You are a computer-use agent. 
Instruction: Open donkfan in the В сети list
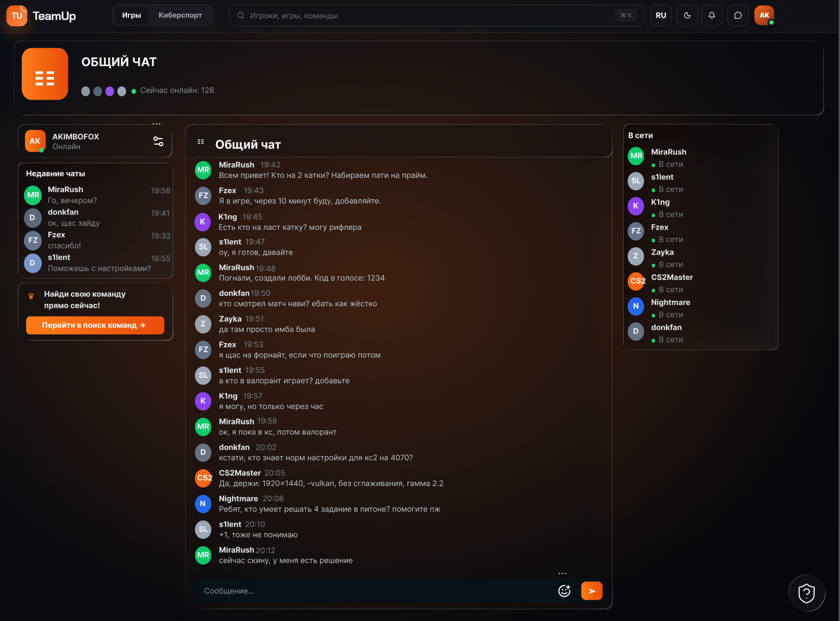[701, 333]
